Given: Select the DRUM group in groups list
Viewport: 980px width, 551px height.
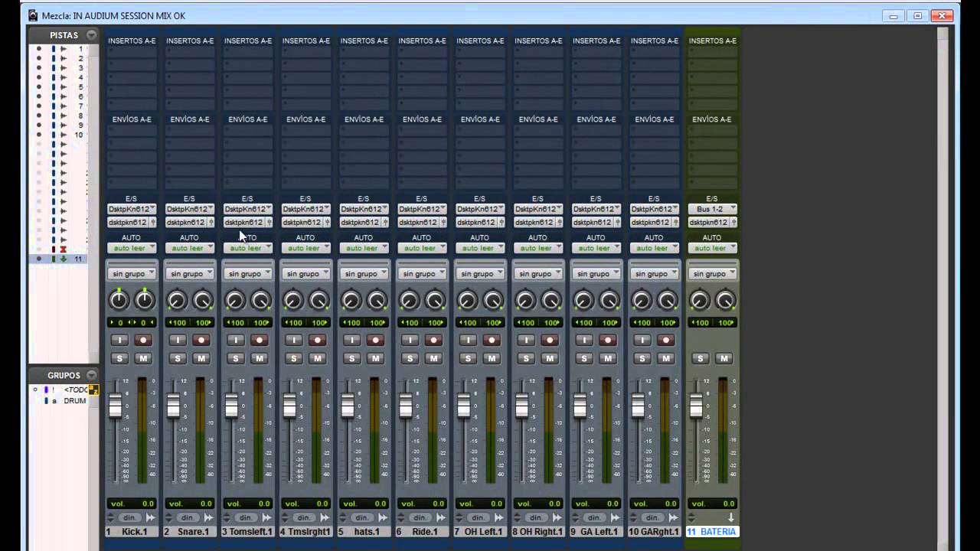Looking at the screenshot, I should (75, 401).
